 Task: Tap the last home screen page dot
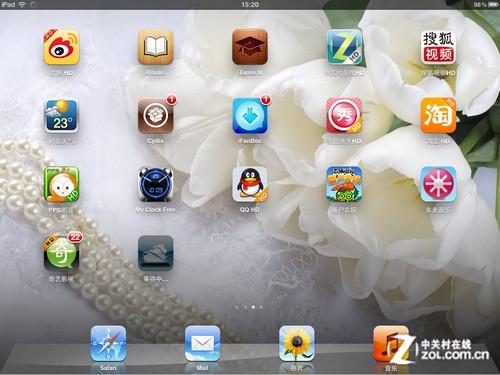[x=261, y=307]
